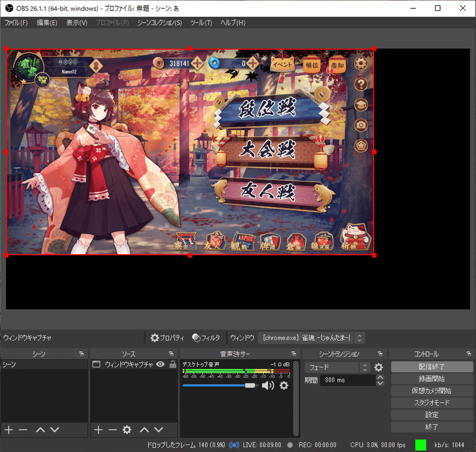This screenshot has width=476, height=452.
Task: Click the 録画開始 button
Action: point(432,379)
